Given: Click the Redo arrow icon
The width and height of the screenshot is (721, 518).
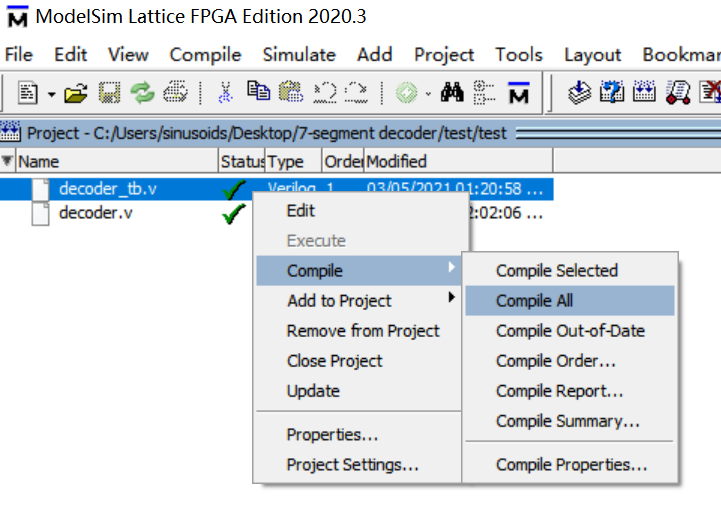Looking at the screenshot, I should pyautogui.click(x=356, y=92).
